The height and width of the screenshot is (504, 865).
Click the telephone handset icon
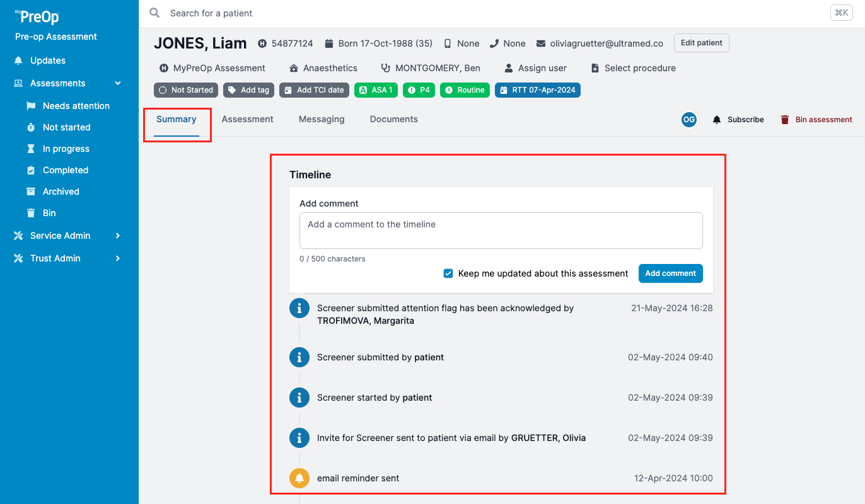494,43
